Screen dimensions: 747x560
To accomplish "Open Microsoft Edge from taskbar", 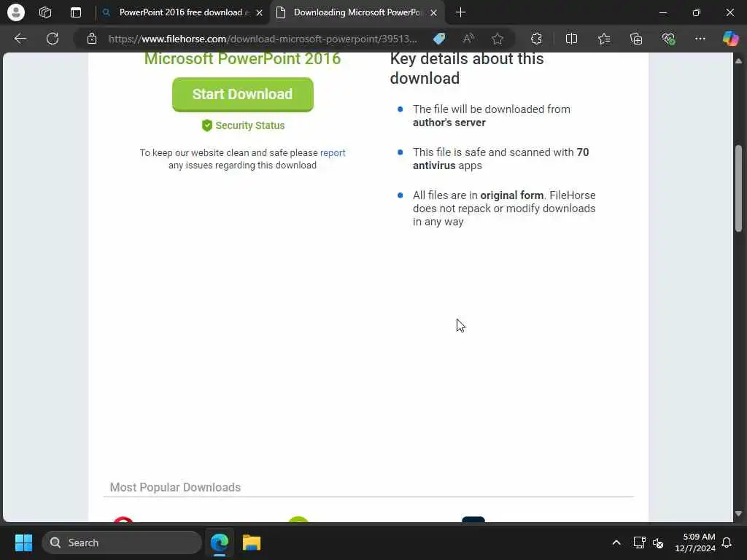I will click(220, 542).
